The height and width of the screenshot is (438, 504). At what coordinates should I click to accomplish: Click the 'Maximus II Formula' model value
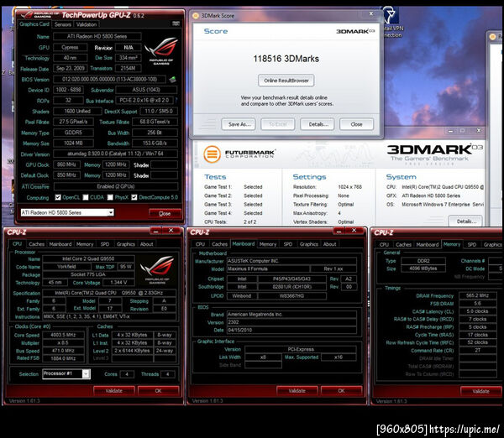pos(269,269)
